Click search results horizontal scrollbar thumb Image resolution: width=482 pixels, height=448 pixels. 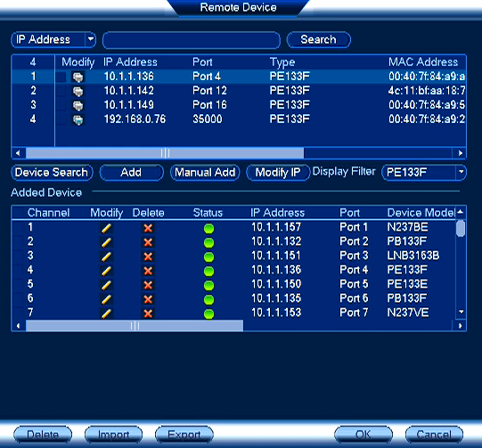(x=165, y=153)
